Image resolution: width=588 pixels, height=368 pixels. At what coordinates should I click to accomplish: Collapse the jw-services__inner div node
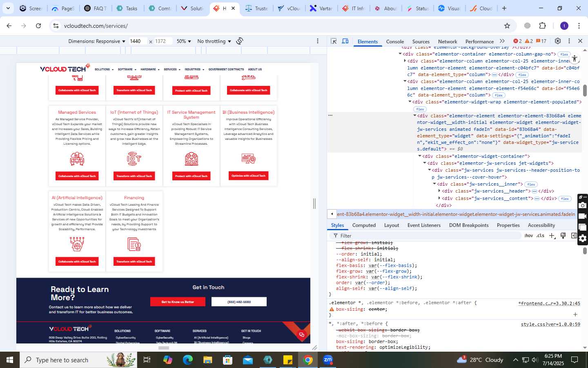[x=434, y=184]
